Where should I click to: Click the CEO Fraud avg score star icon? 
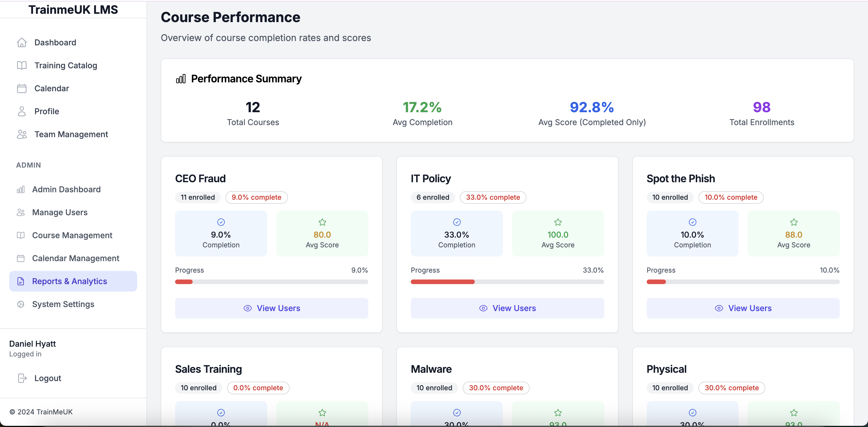tap(322, 222)
